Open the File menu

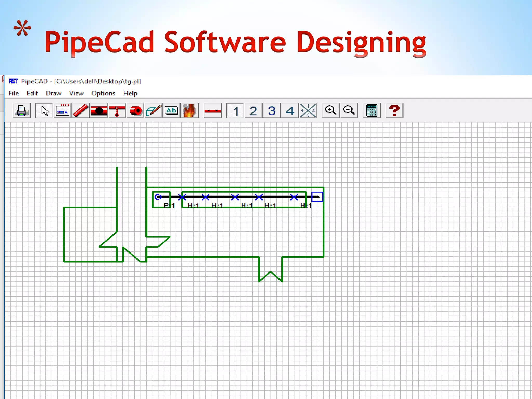tap(14, 93)
